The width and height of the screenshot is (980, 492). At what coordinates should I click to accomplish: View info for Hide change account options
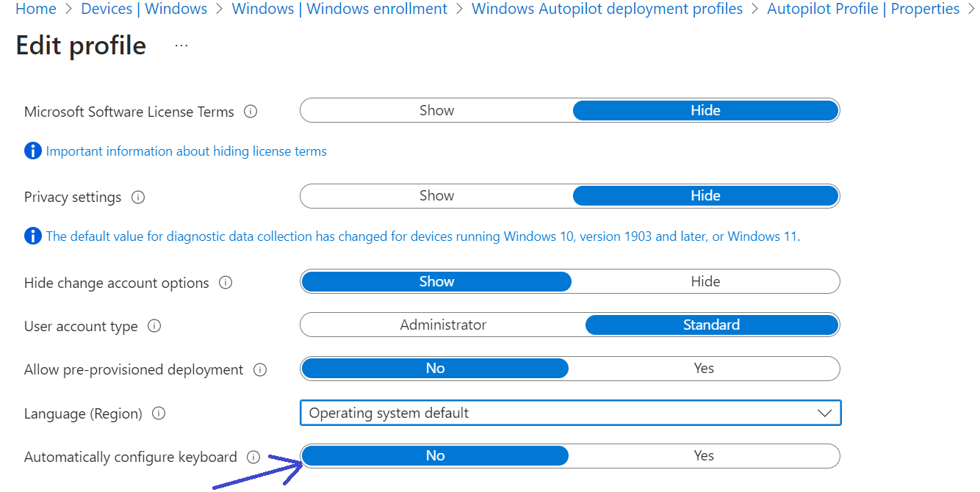point(226,282)
